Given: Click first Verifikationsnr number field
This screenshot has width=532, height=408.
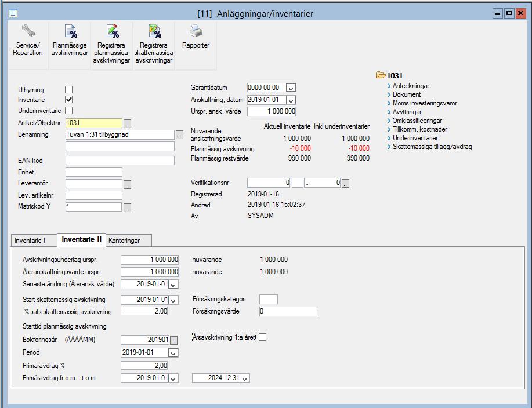Looking at the screenshot, I should click(269, 183).
